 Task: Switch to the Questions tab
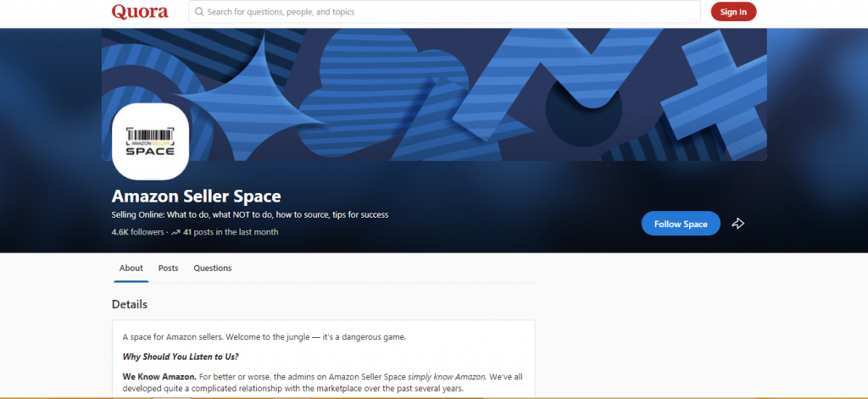click(x=213, y=268)
